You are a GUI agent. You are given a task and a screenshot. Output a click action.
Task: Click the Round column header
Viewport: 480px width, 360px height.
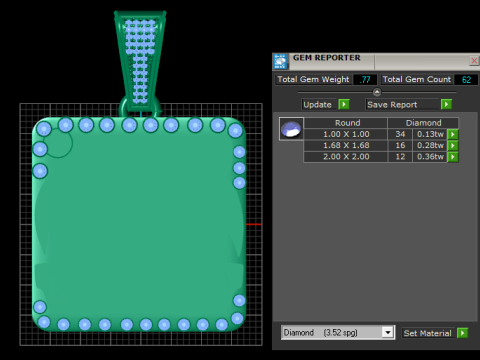point(346,123)
